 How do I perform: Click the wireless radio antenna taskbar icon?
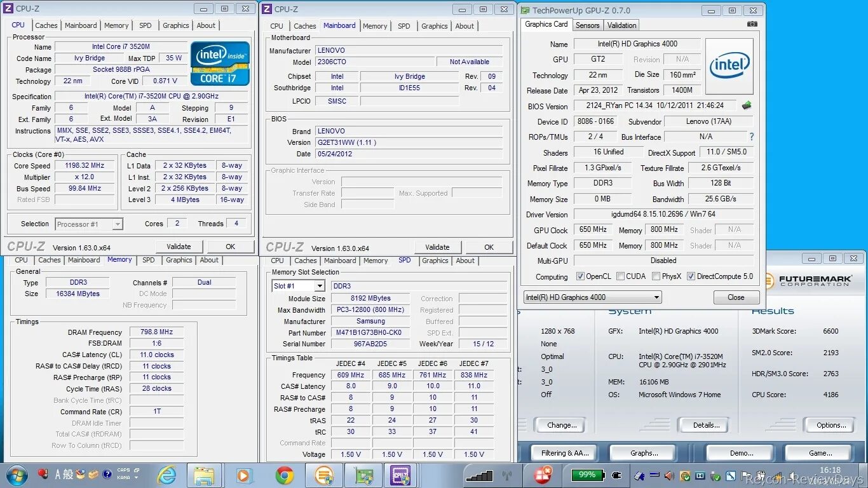coord(506,475)
